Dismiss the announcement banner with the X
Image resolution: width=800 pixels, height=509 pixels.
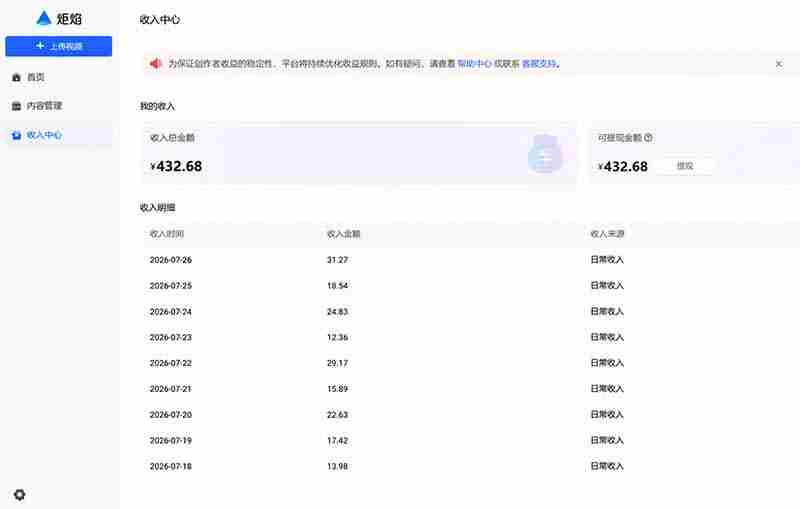(779, 64)
